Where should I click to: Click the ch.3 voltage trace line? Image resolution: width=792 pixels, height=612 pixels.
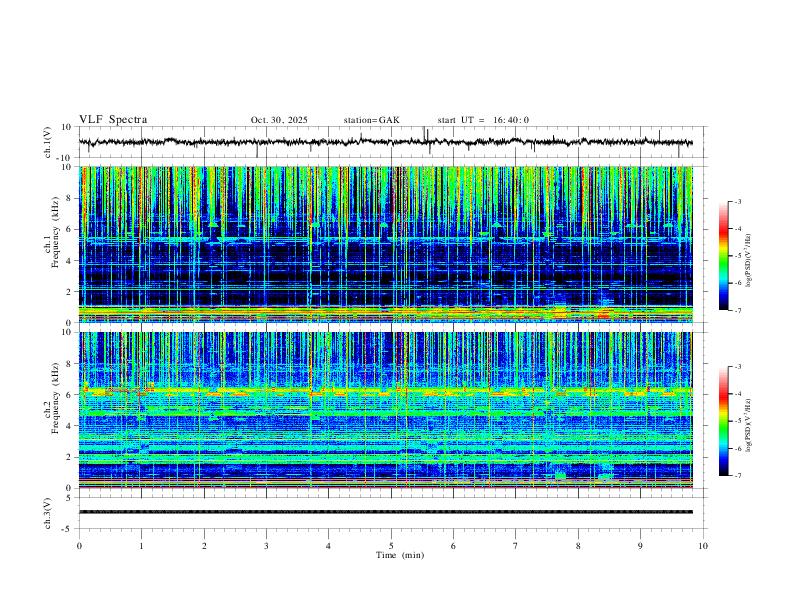(385, 512)
